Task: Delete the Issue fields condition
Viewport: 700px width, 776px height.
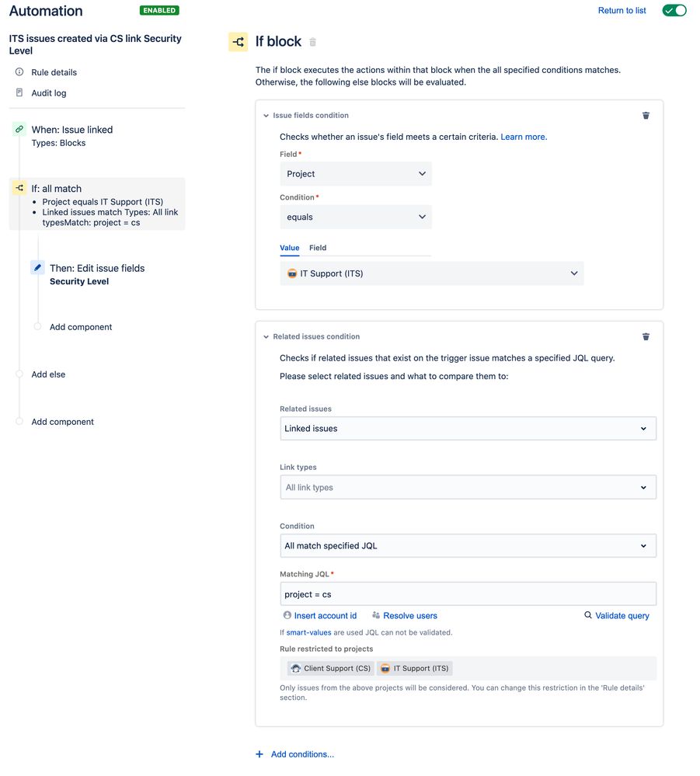Action: pos(646,116)
